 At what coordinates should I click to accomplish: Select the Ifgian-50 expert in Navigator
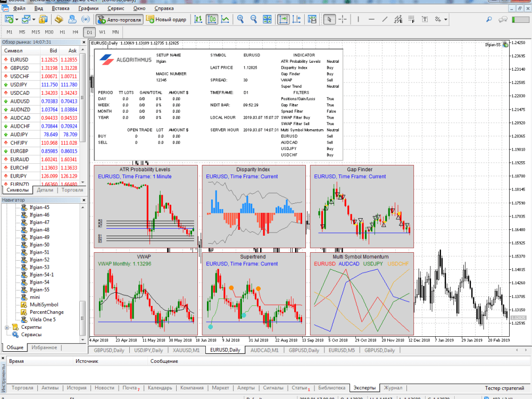pos(39,245)
